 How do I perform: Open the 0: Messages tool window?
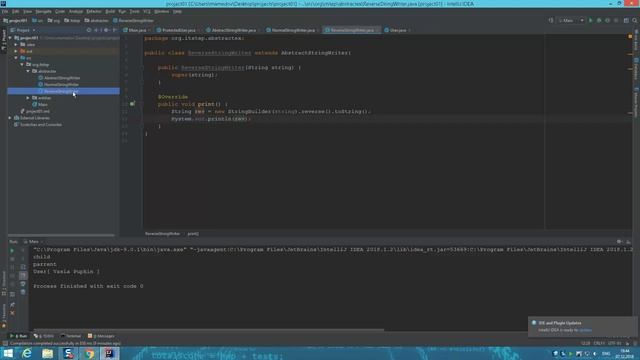pyautogui.click(x=101, y=336)
